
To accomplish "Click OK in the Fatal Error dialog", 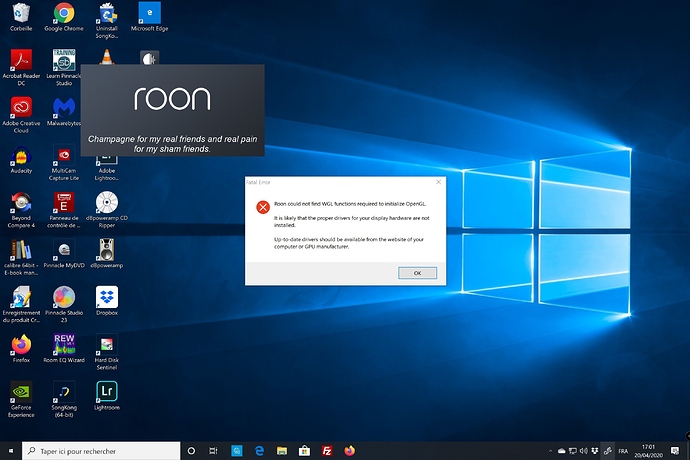I will [x=417, y=273].
